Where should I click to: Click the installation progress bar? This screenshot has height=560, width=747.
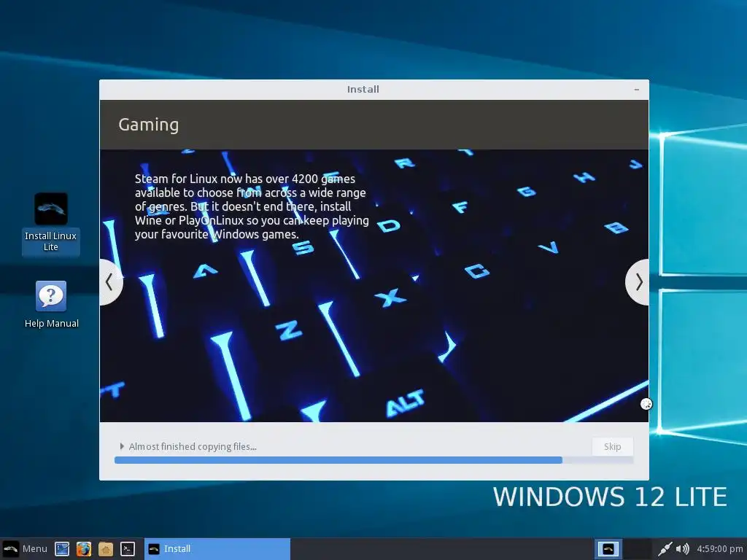374,460
